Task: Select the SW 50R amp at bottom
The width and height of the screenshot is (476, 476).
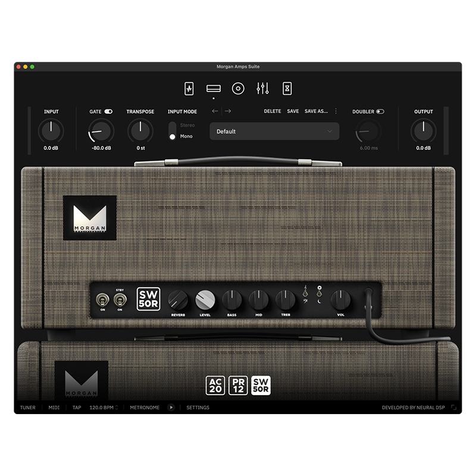Action: [261, 386]
